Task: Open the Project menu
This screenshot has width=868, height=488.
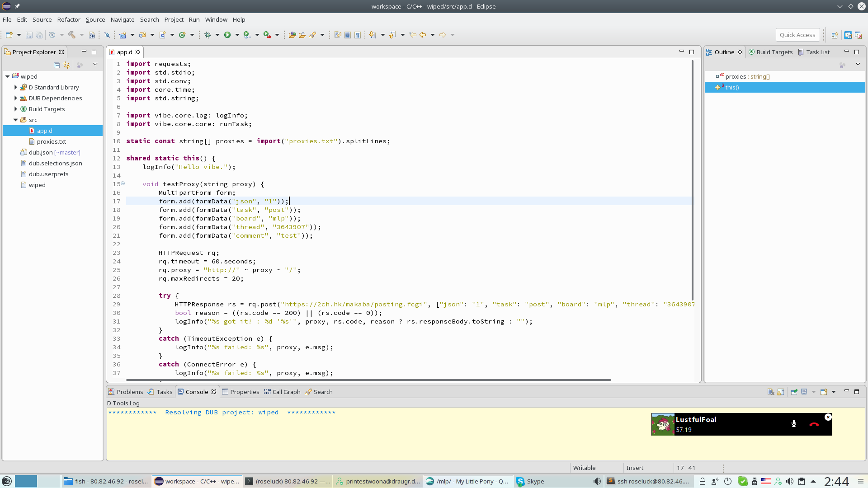Action: (174, 19)
